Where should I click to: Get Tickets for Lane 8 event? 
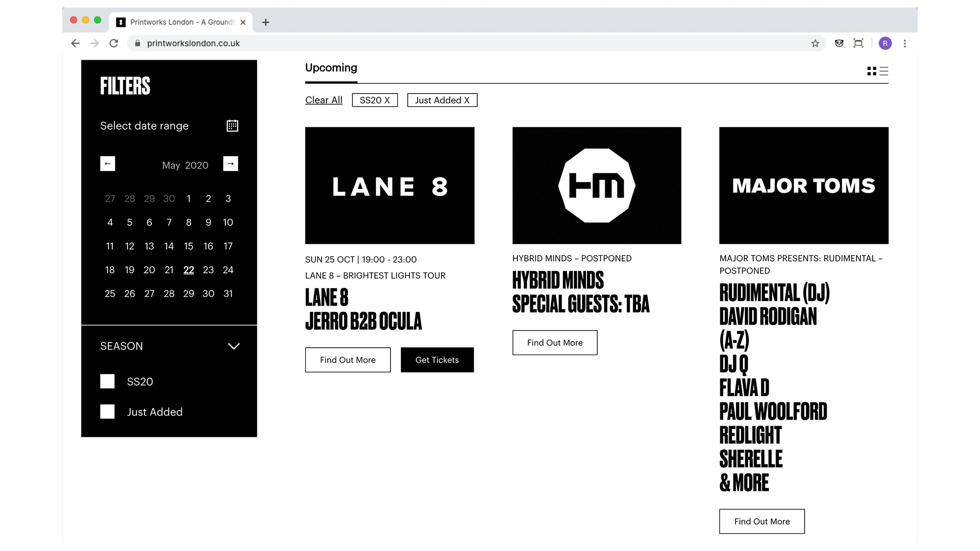[437, 360]
